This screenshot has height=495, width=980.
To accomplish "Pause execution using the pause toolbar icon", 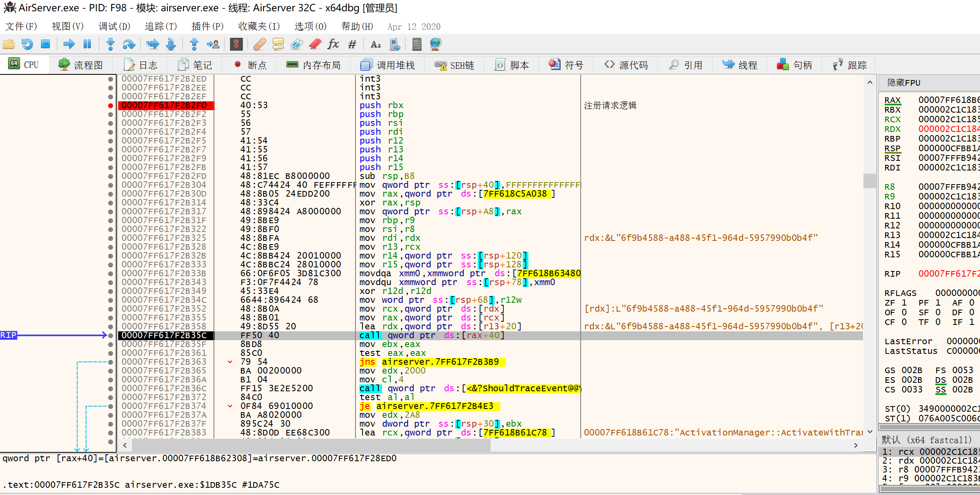I will point(87,44).
